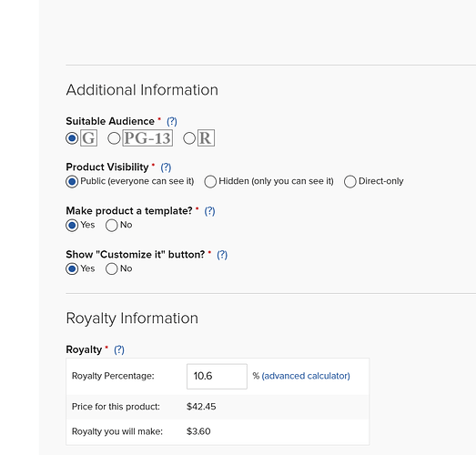Choose the PG-13 audience rating radio
Viewport: 476px width, 455px height.
[114, 138]
